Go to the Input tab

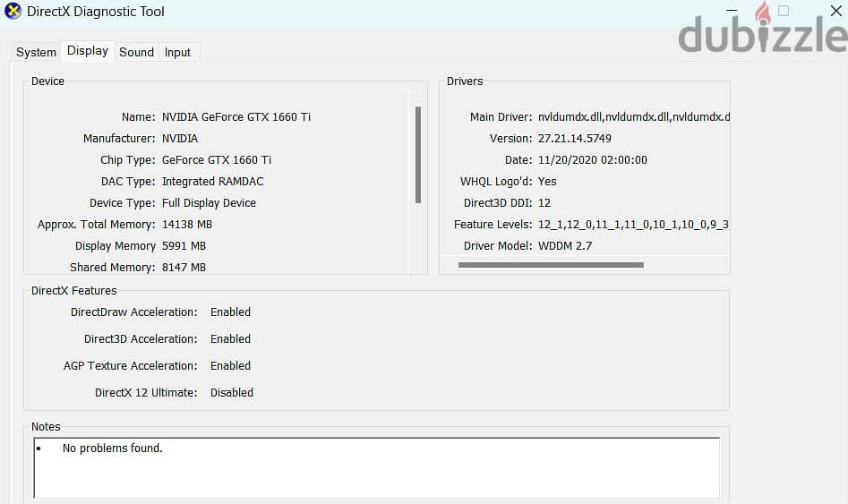coord(177,52)
